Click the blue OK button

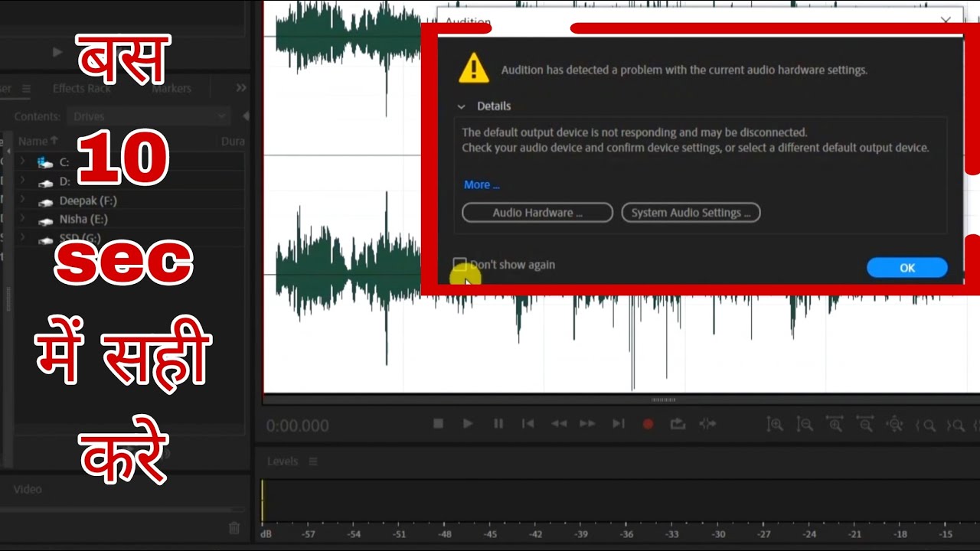tap(907, 268)
